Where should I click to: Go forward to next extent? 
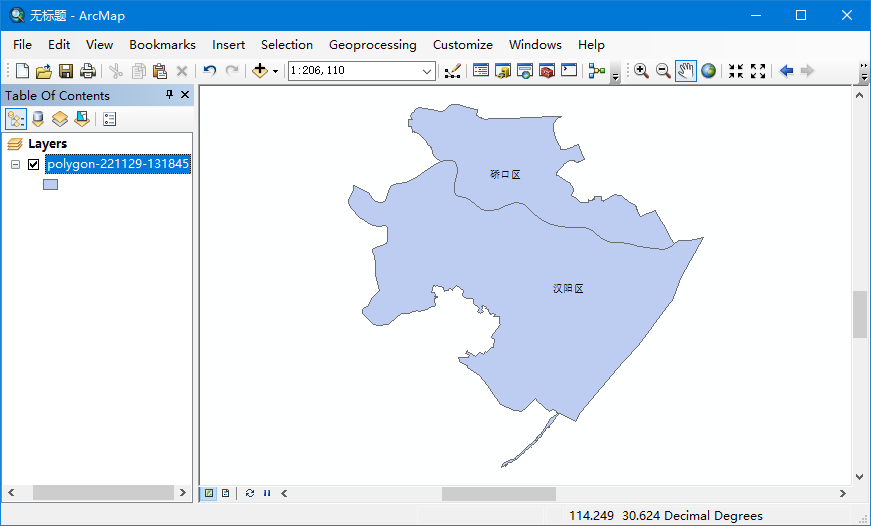coord(807,71)
